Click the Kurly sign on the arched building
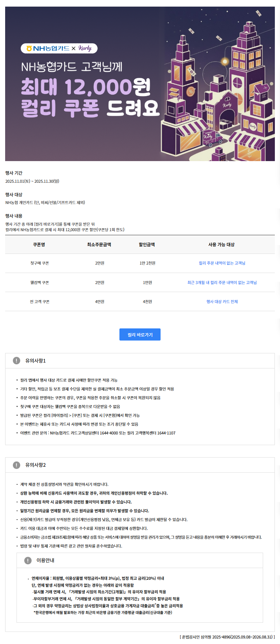This screenshot has height=644, width=280. click(x=227, y=105)
